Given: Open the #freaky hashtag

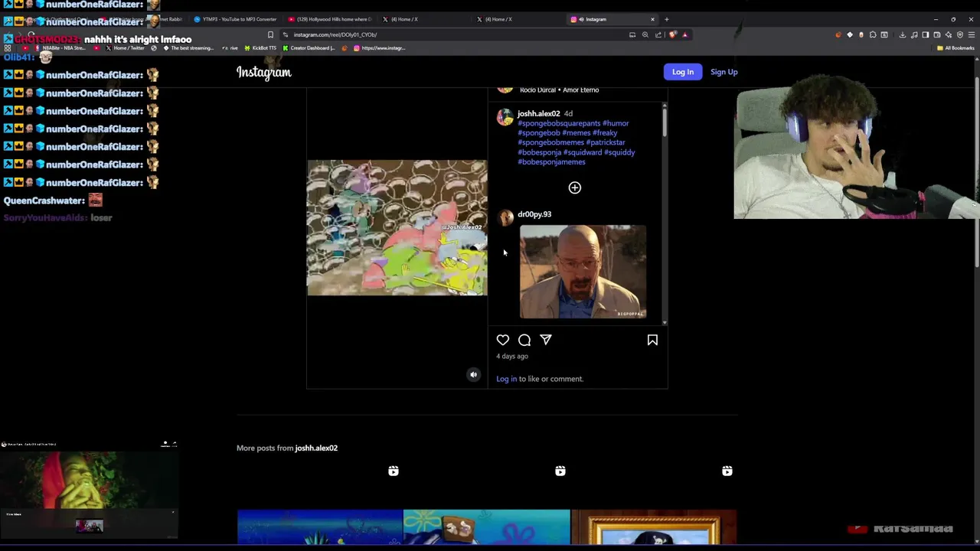Looking at the screenshot, I should [605, 133].
